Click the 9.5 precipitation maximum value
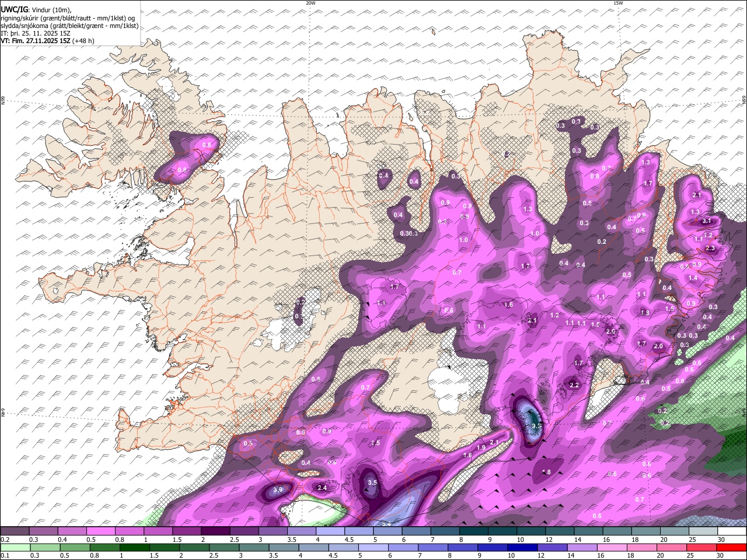Viewport: 747px width, 560px height. click(x=537, y=426)
